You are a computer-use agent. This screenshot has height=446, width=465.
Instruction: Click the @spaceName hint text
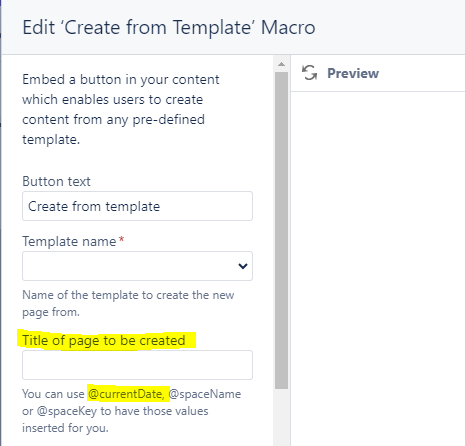[205, 394]
